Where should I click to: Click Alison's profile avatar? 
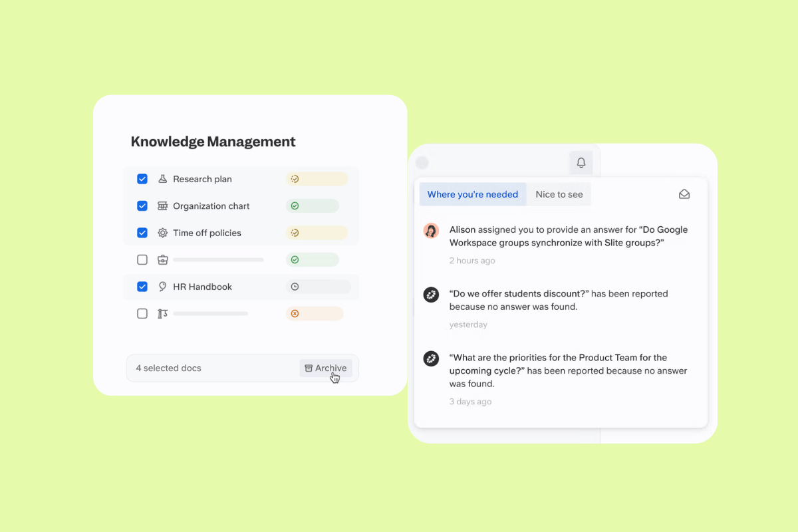431,231
